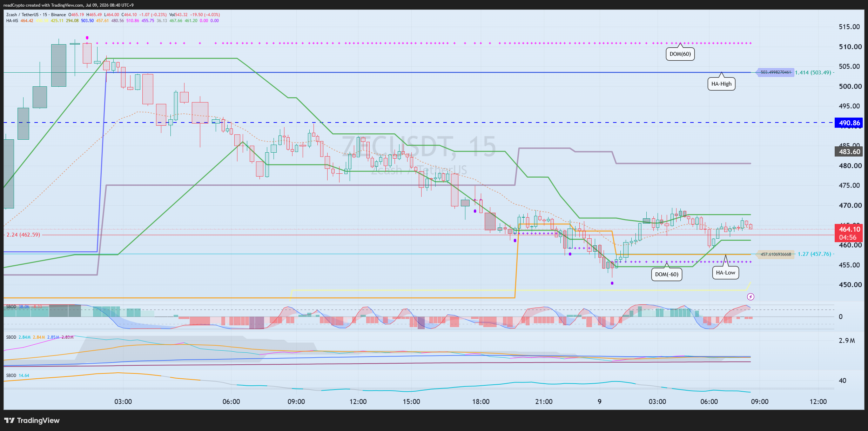
Task: Click the date label 9 on time axis
Action: tap(600, 402)
